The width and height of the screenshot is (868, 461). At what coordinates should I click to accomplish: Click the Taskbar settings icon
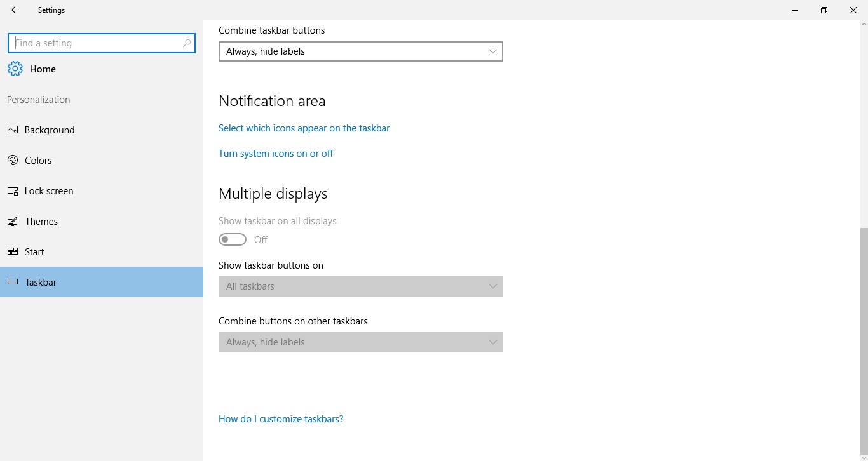(x=13, y=282)
